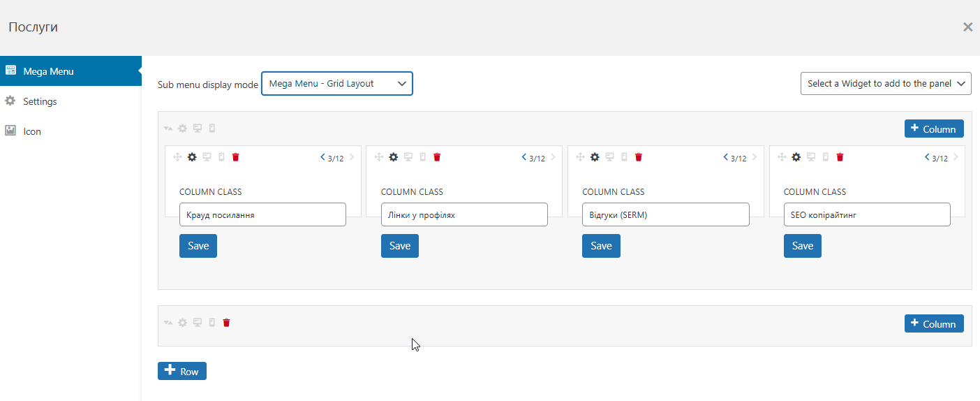980x401 pixels.
Task: Switch to the Settings tab
Action: (40, 101)
